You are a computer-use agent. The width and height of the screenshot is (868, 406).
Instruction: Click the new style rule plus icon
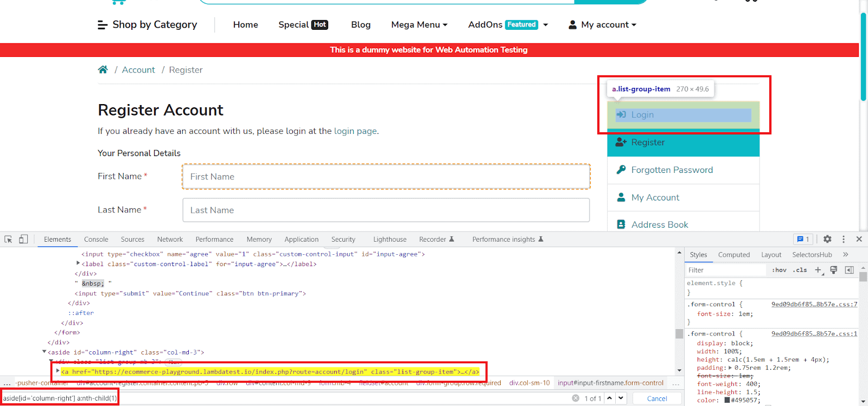coord(818,270)
